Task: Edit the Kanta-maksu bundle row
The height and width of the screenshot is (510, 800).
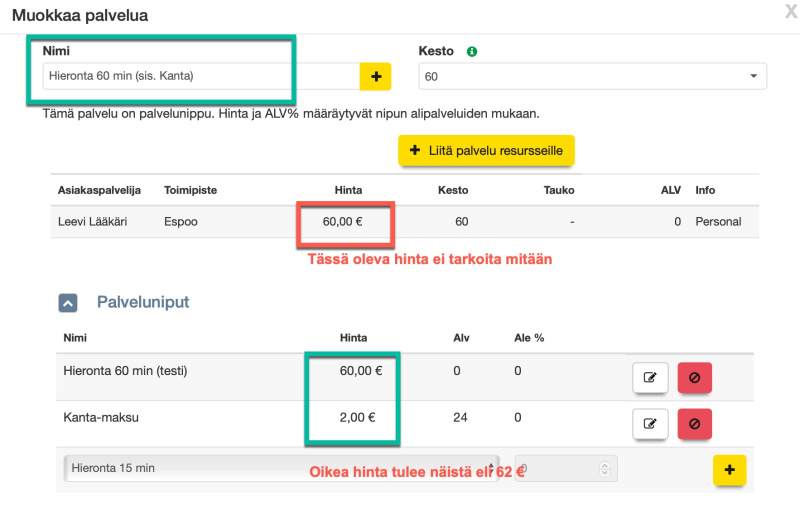Action: pyautogui.click(x=650, y=424)
